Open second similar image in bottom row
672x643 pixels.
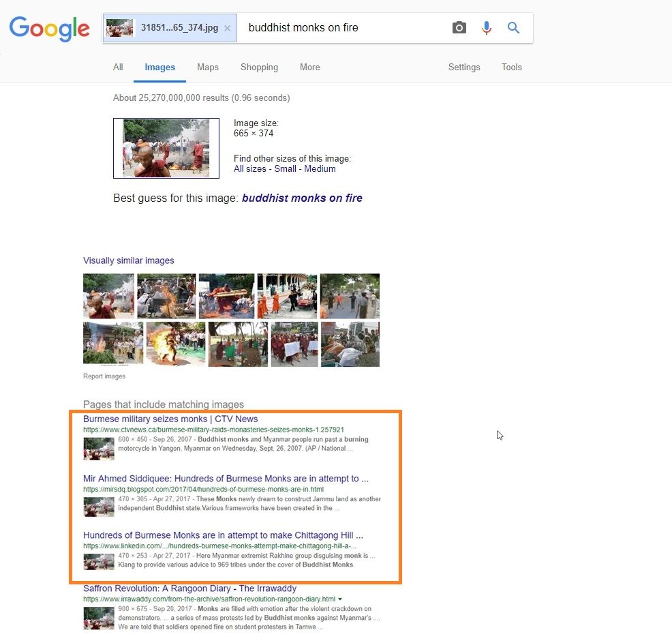tap(176, 344)
